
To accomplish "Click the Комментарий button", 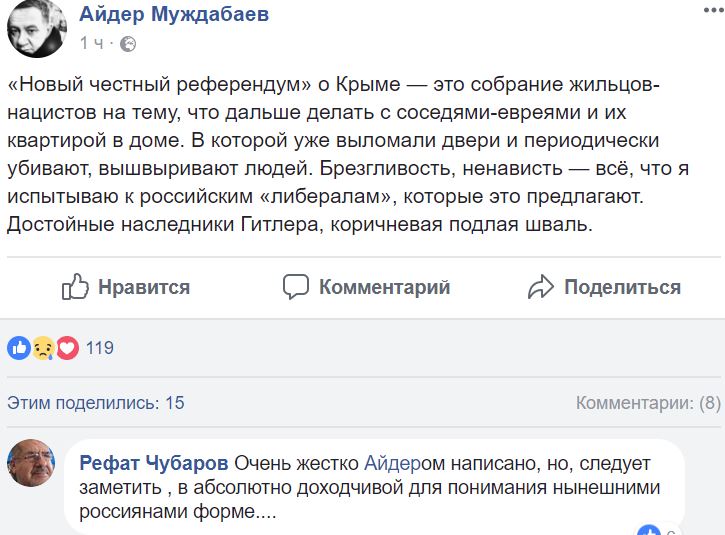I will [366, 287].
